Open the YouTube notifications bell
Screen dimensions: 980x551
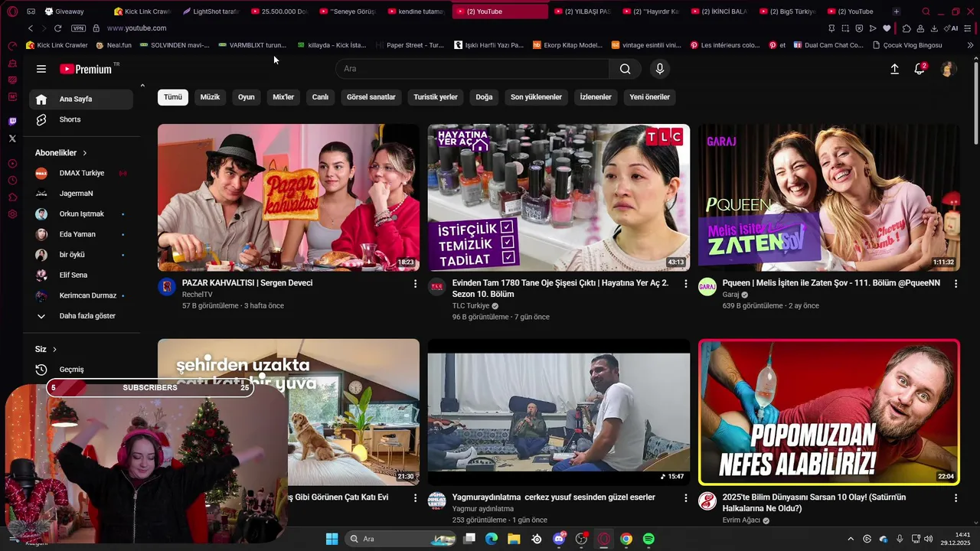[920, 69]
